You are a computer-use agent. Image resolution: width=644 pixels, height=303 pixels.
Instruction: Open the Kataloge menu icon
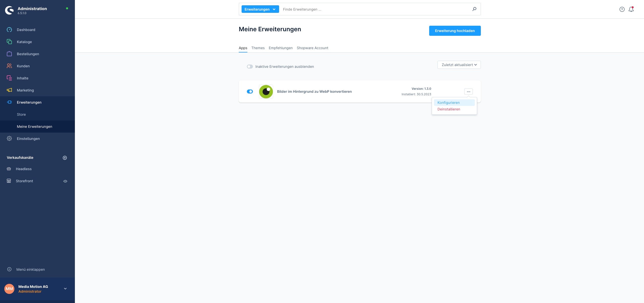[x=9, y=42]
